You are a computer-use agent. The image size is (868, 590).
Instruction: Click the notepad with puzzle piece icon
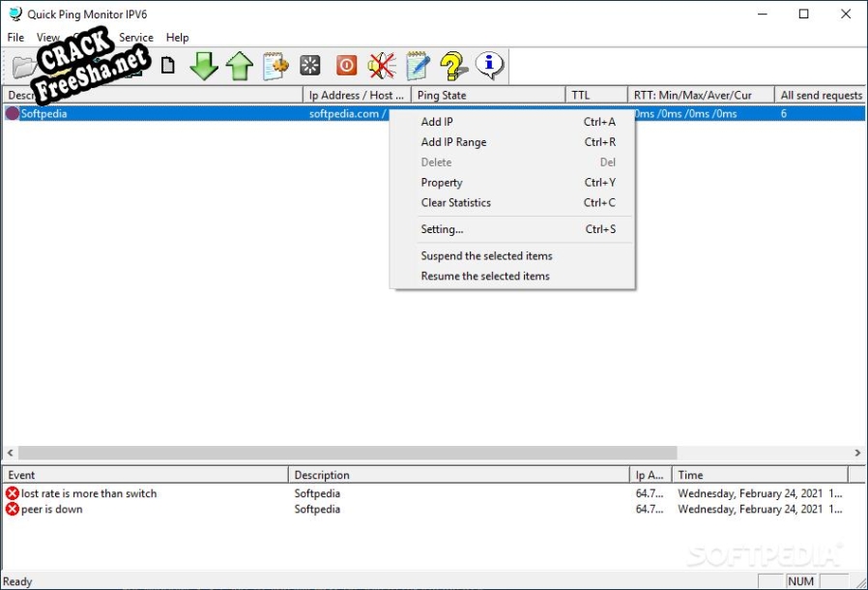(x=275, y=66)
